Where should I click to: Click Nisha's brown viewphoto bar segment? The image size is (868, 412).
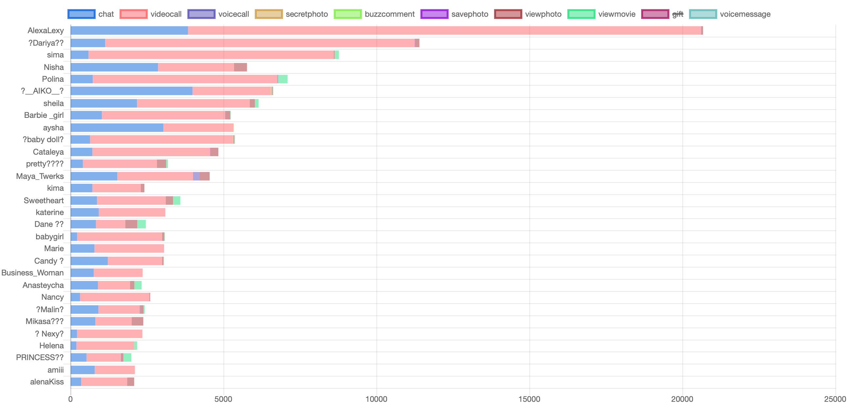(x=241, y=67)
